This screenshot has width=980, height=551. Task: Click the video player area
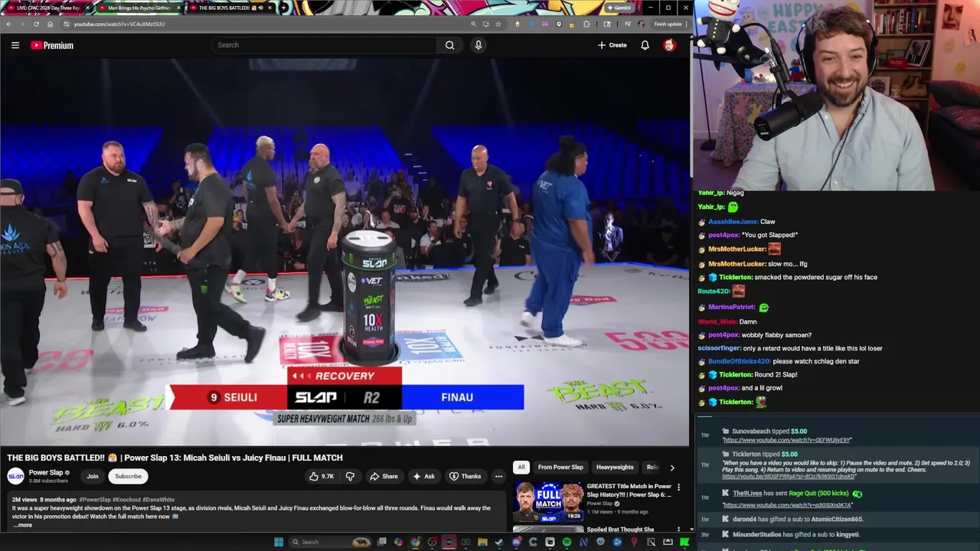click(345, 253)
